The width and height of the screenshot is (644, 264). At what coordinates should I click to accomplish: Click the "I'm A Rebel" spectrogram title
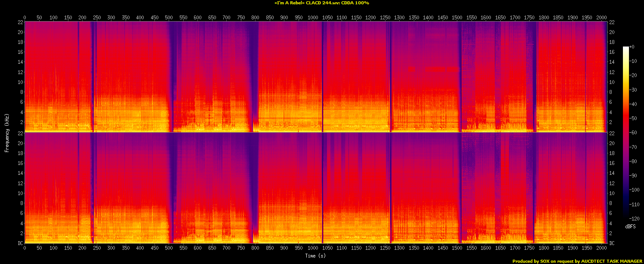[x=321, y=3]
